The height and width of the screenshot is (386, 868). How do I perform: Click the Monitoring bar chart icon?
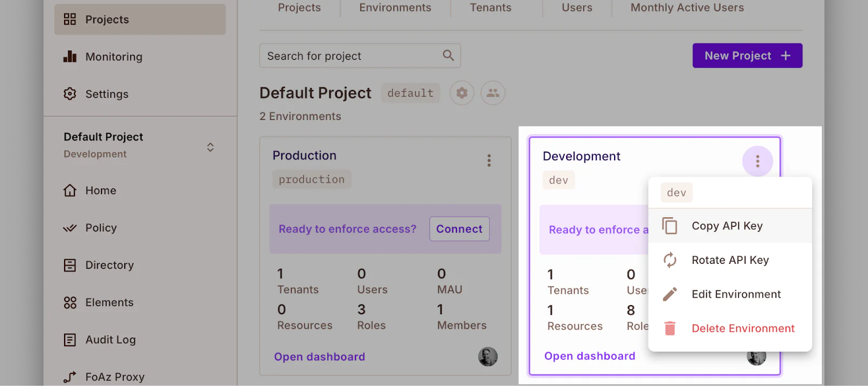[70, 56]
